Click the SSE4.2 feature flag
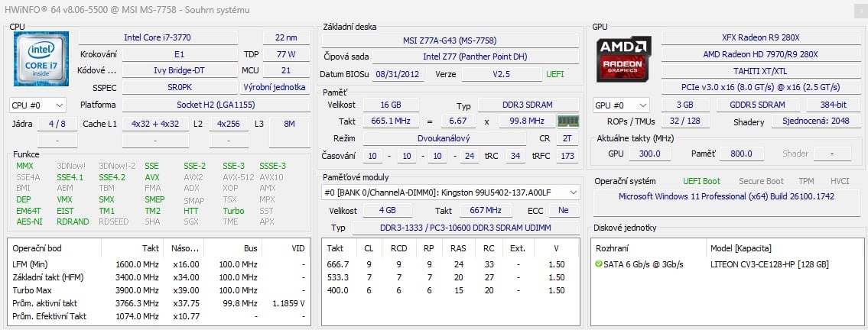This screenshot has width=868, height=330. pos(112,177)
